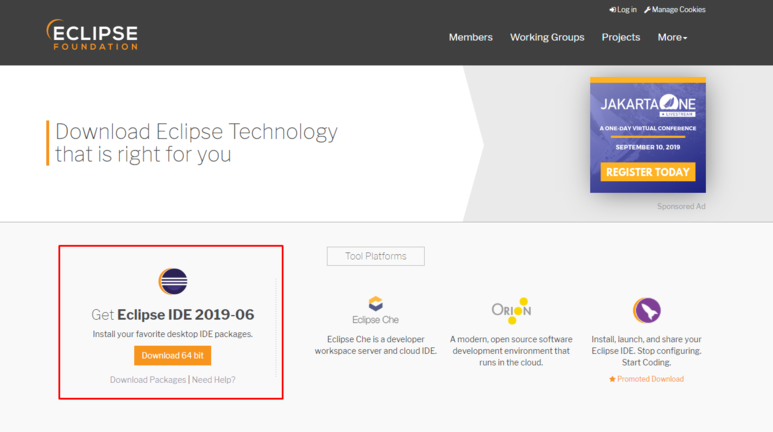
Task: Click the Orion logo
Action: coord(511,311)
